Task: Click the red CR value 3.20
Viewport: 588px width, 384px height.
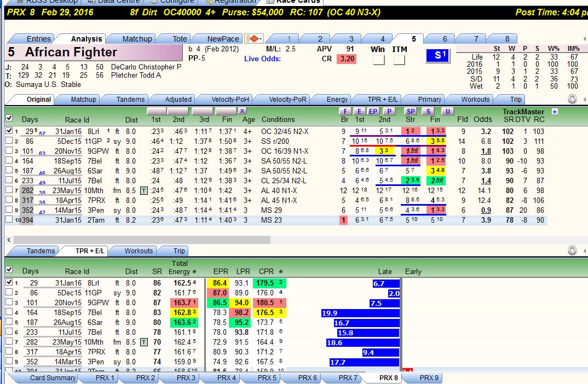Action: click(347, 59)
